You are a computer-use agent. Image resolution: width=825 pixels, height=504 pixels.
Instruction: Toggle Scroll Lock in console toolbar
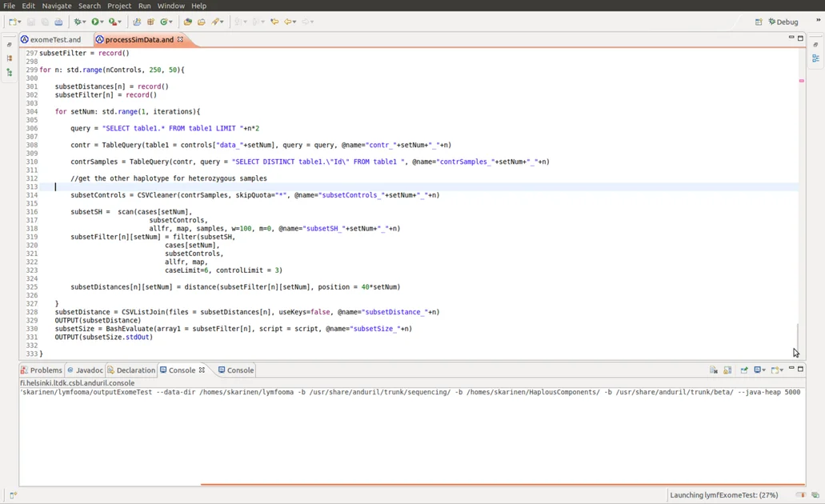tap(727, 370)
